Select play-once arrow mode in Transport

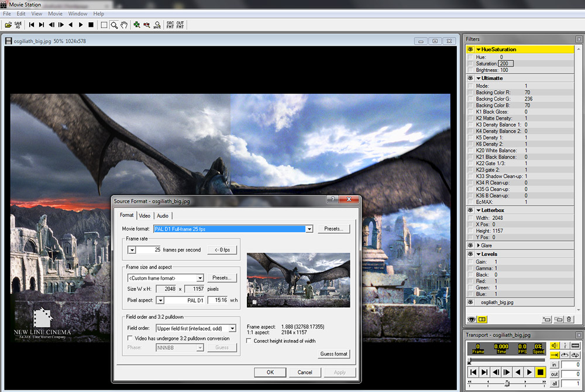point(554,355)
